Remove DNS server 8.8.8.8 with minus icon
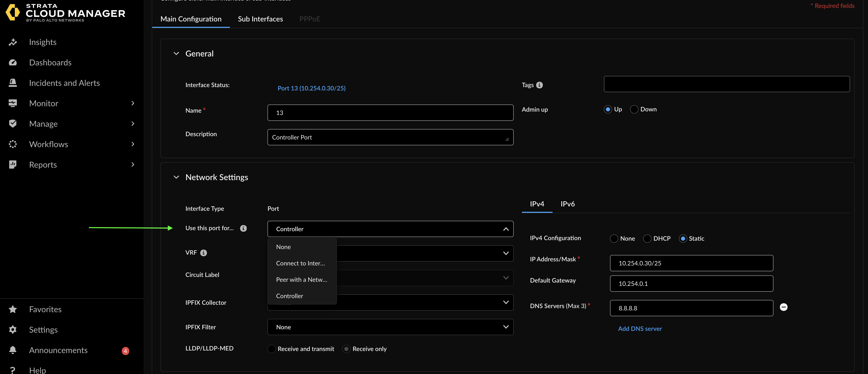This screenshot has height=374, width=868. (783, 307)
